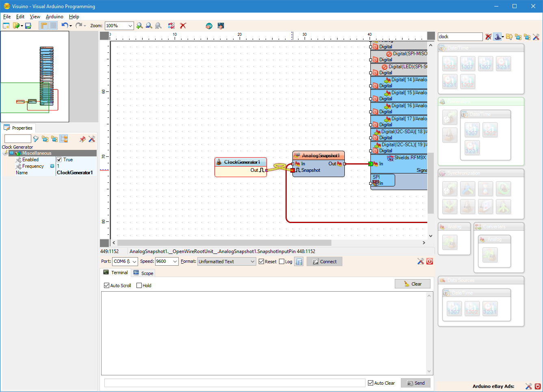Click the collapse all properties icon
Viewport: 543px width, 392px height.
click(x=54, y=139)
